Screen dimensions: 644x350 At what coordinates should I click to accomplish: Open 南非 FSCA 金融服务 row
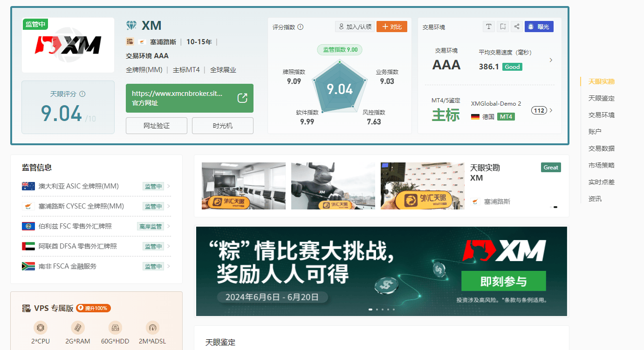click(x=96, y=266)
